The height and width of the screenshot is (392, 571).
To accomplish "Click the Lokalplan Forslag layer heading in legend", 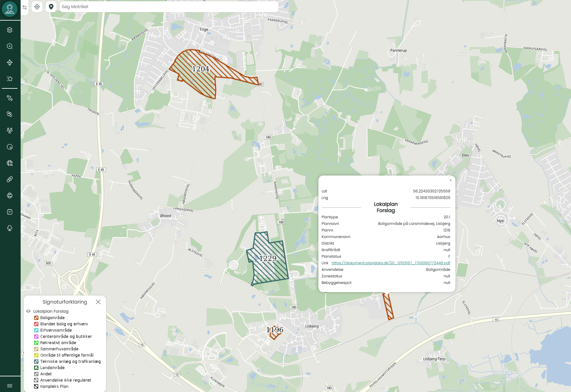I will tap(51, 311).
